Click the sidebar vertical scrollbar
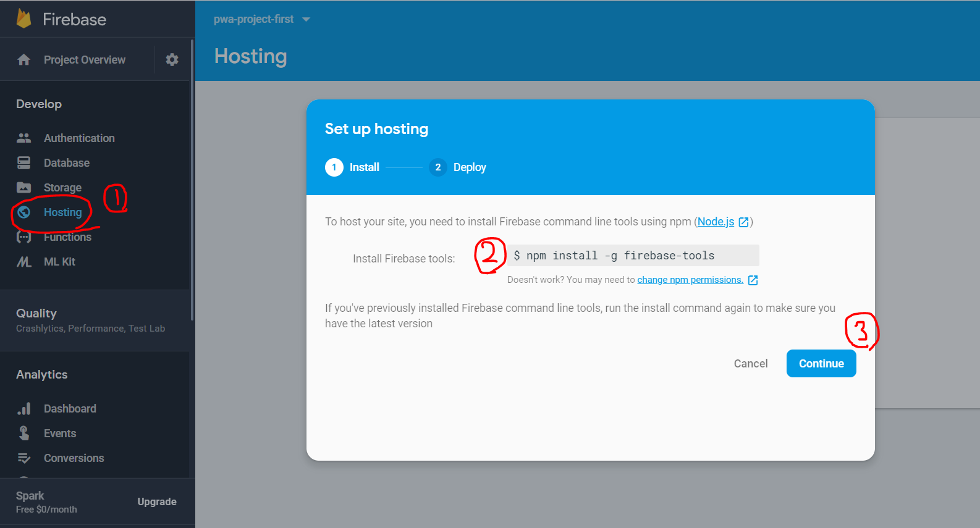 [192, 179]
